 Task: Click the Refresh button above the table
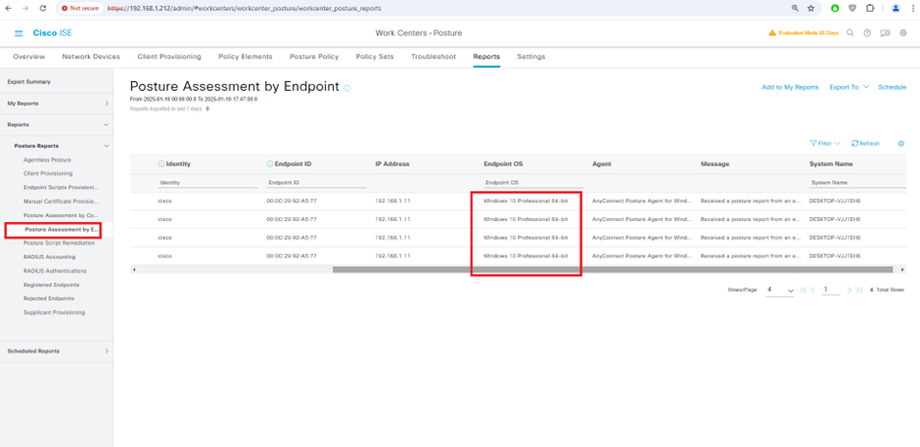click(x=866, y=143)
